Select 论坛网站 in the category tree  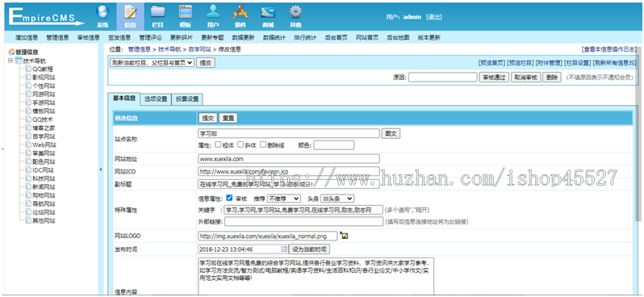pyautogui.click(x=44, y=212)
